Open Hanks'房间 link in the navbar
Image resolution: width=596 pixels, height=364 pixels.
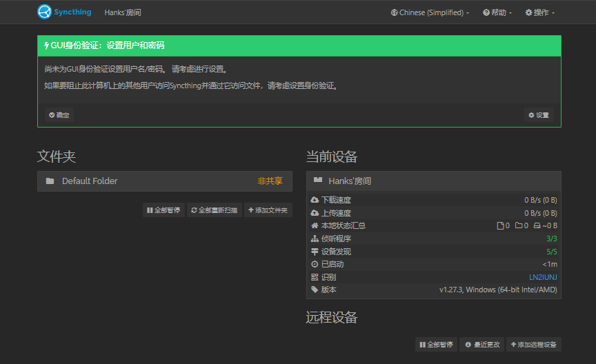point(122,12)
